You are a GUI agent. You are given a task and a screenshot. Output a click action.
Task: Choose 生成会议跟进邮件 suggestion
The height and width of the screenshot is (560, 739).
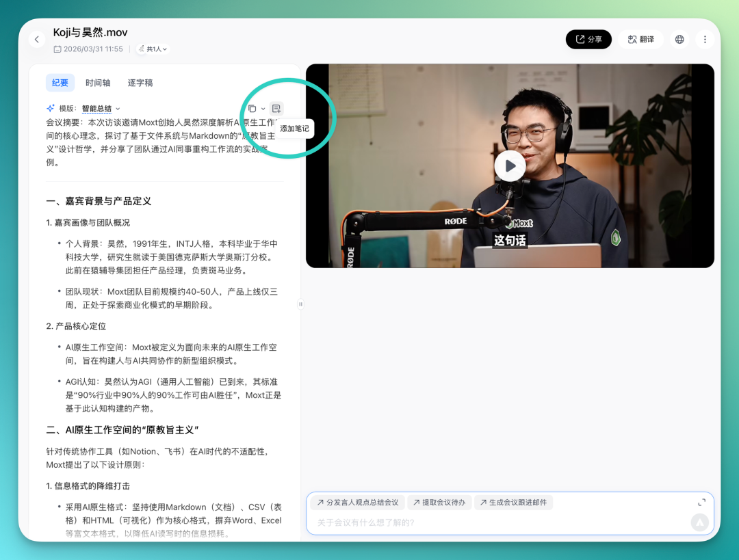(513, 503)
